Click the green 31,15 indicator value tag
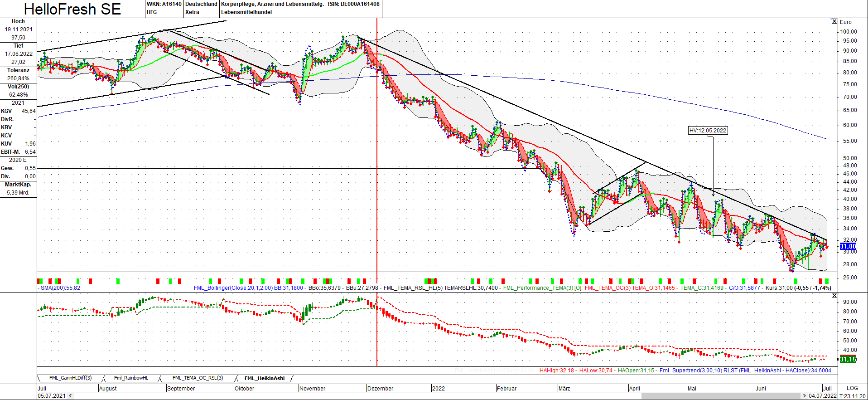Viewport: 868px width, 400px height. [848, 359]
